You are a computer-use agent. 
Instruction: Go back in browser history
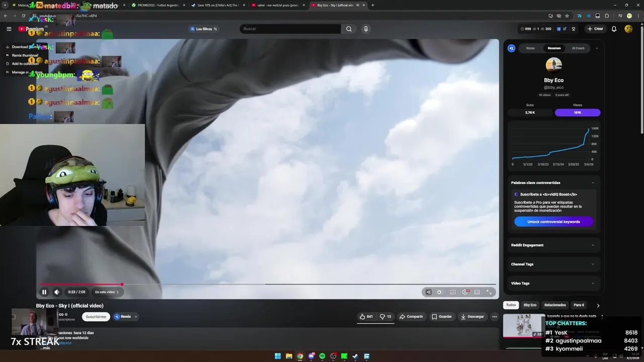click(6, 16)
